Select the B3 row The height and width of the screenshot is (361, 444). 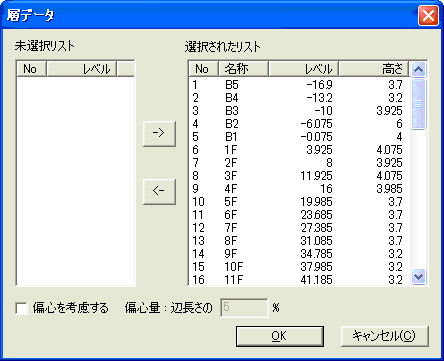click(x=299, y=111)
